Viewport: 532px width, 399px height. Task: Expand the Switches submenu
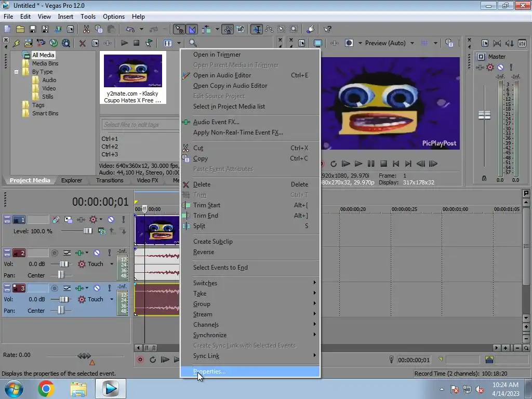coord(250,283)
